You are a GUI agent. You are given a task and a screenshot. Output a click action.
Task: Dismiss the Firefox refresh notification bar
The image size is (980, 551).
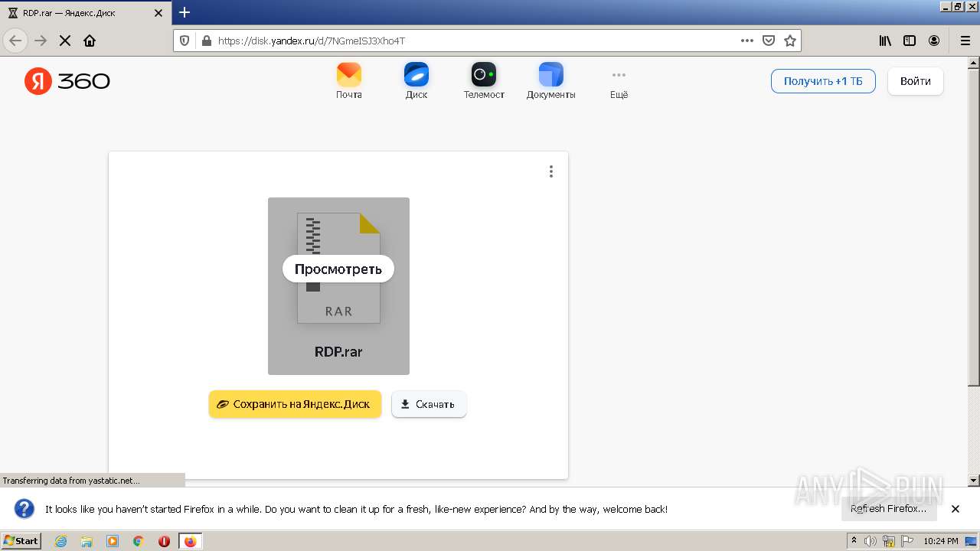[x=955, y=509]
